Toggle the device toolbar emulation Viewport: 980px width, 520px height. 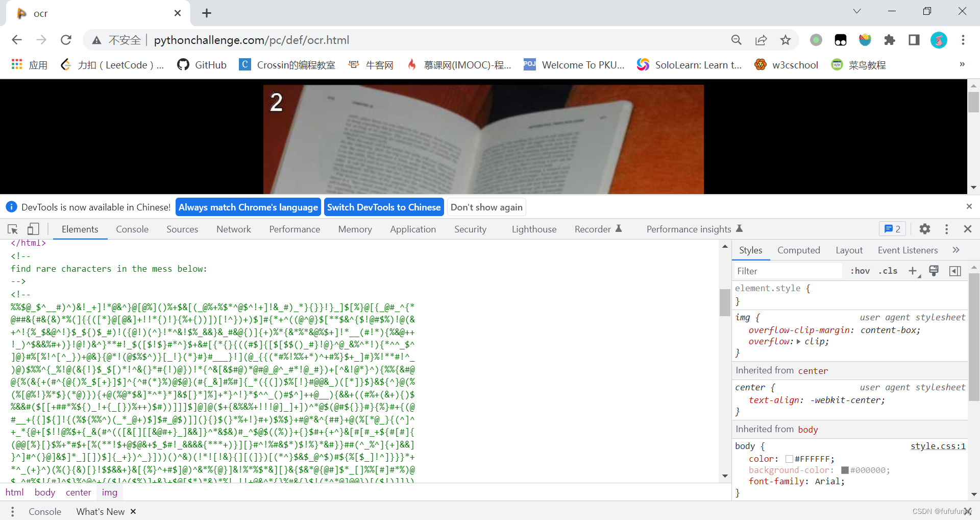coord(33,229)
